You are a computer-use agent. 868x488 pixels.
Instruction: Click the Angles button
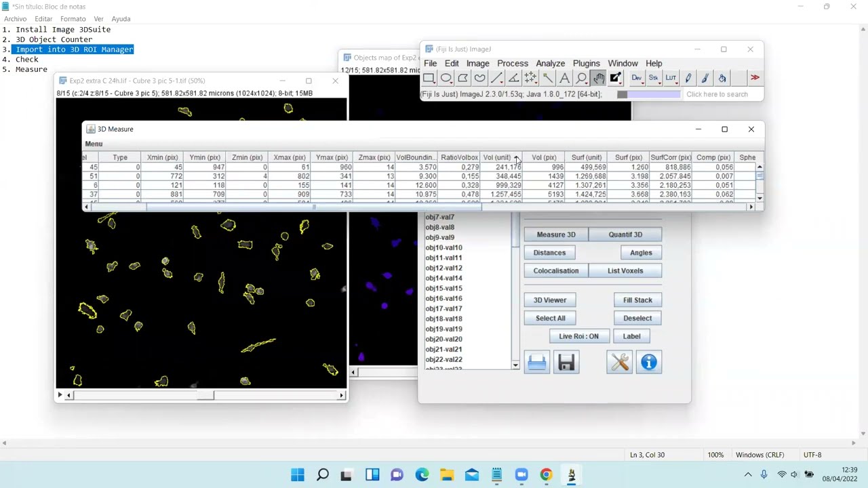pos(641,253)
